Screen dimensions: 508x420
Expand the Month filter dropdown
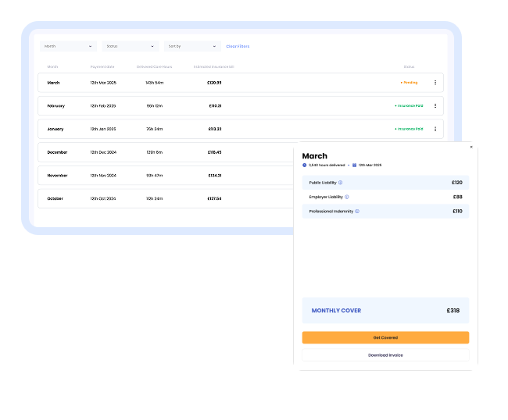tap(68, 47)
